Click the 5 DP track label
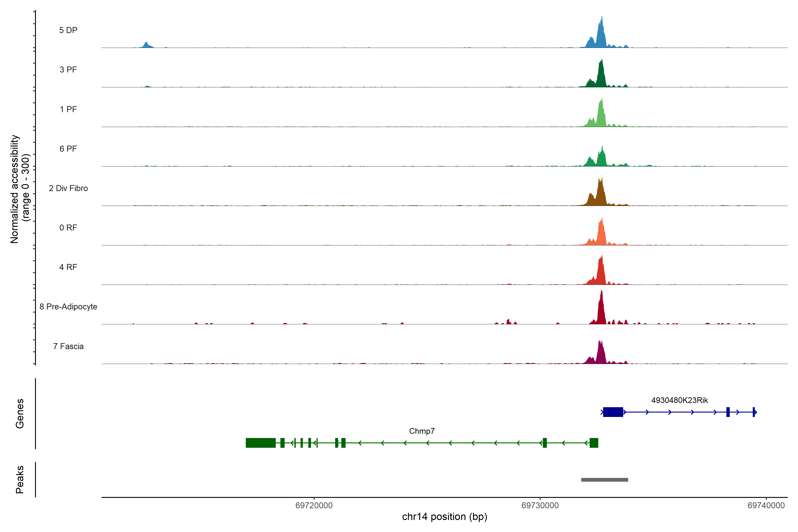 pos(68,30)
